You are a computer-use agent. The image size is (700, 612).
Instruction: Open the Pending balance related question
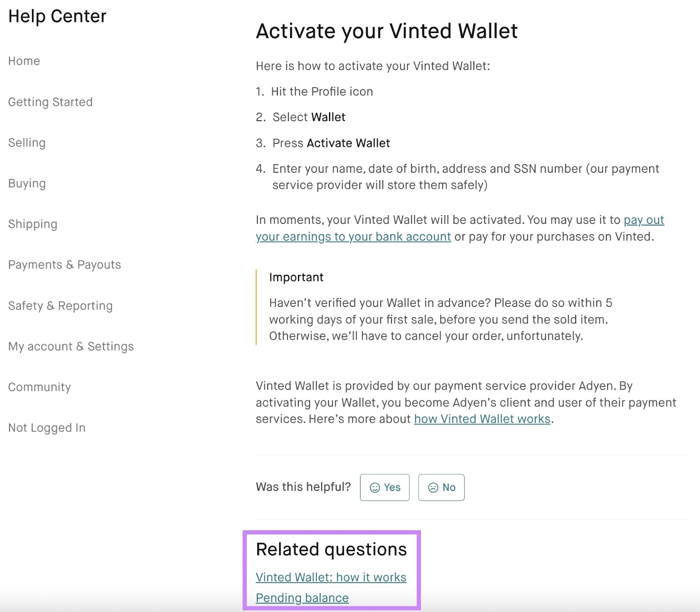302,598
